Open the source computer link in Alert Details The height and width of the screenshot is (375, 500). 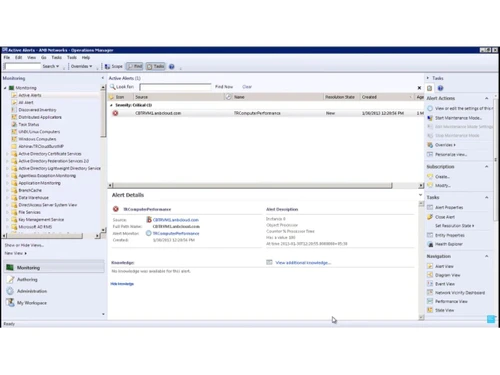[x=176, y=220]
